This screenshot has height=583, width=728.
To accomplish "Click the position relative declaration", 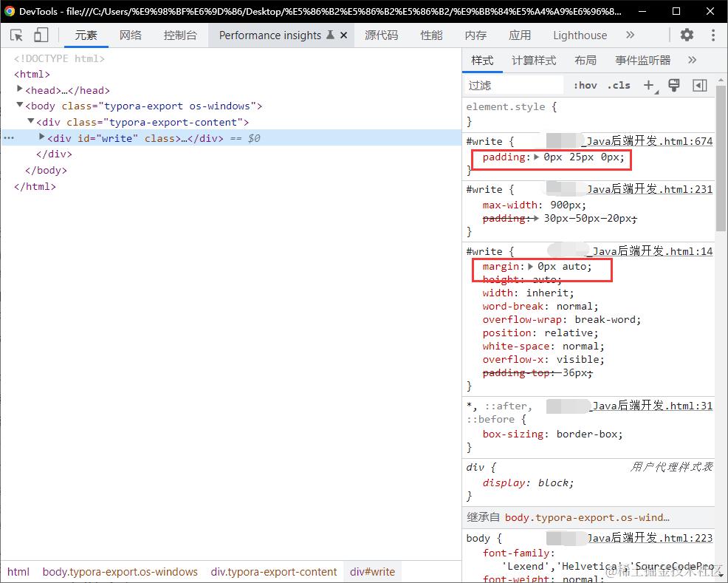I will 540,333.
